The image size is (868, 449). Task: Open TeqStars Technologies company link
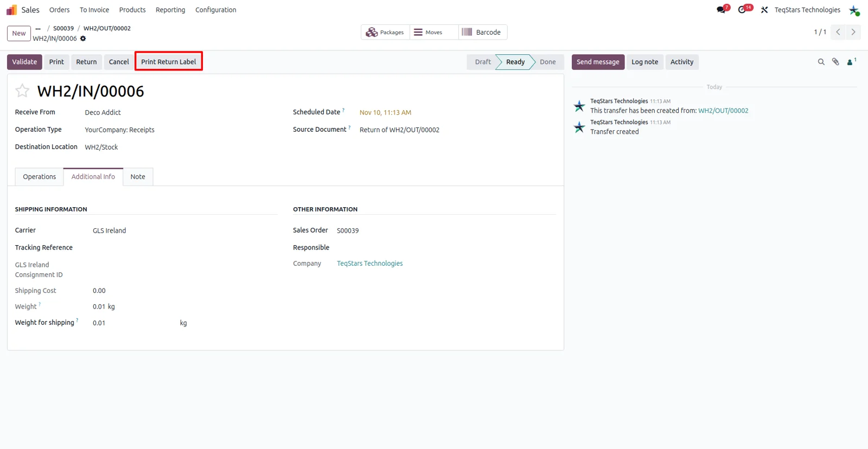370,264
